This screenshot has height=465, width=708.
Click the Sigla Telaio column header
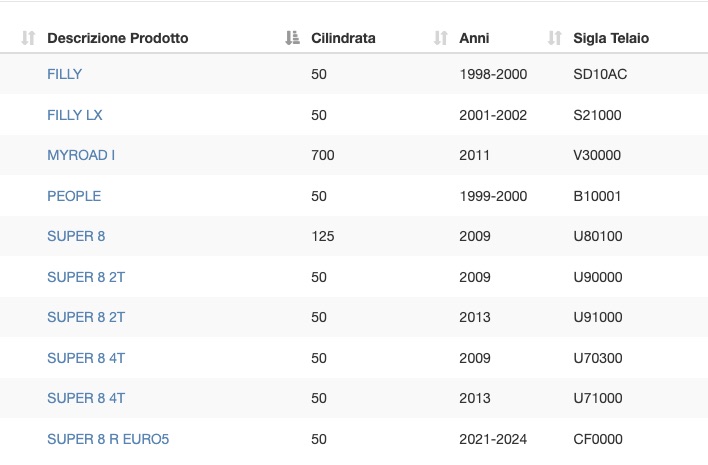tap(611, 38)
